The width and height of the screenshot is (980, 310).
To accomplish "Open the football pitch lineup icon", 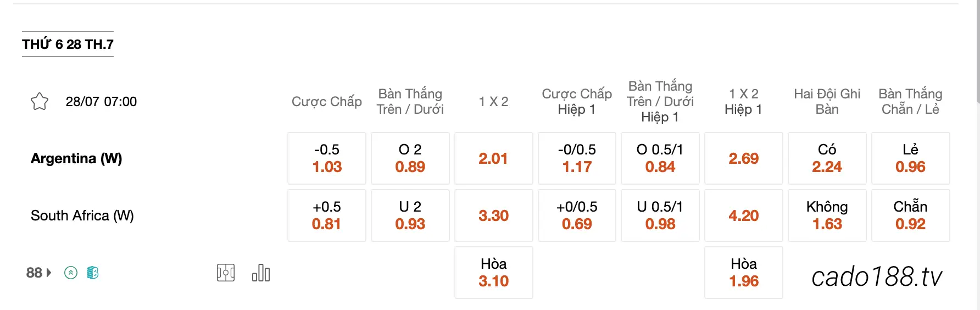I will (x=226, y=273).
